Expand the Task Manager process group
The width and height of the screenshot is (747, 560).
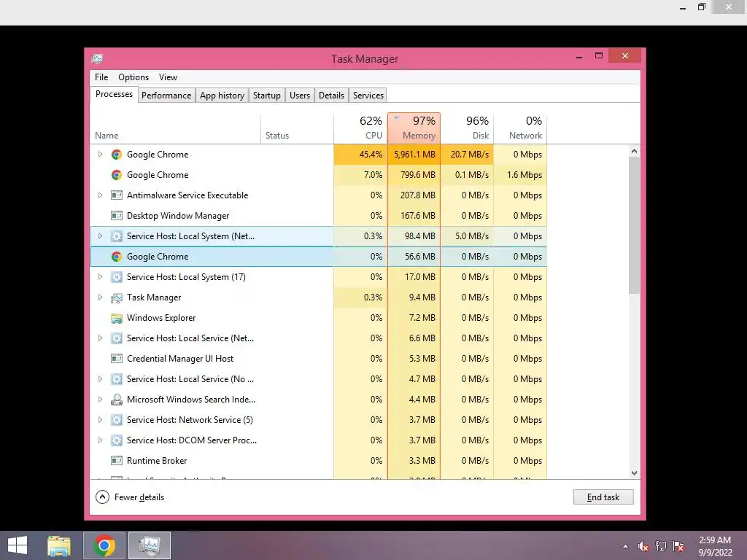pyautogui.click(x=100, y=297)
